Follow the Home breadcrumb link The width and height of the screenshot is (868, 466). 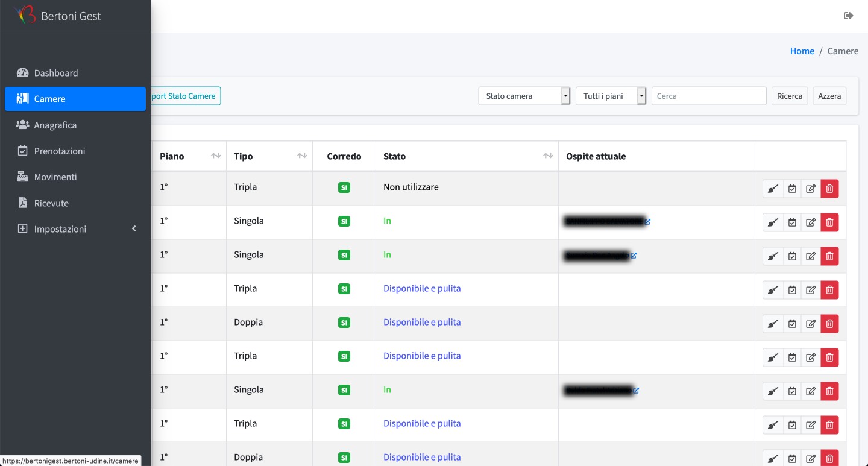(802, 51)
